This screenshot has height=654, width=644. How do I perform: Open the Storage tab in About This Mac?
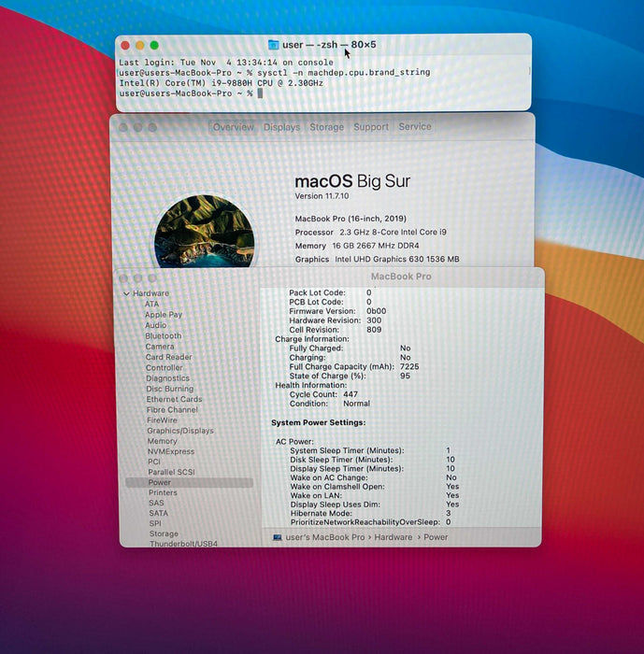click(327, 127)
